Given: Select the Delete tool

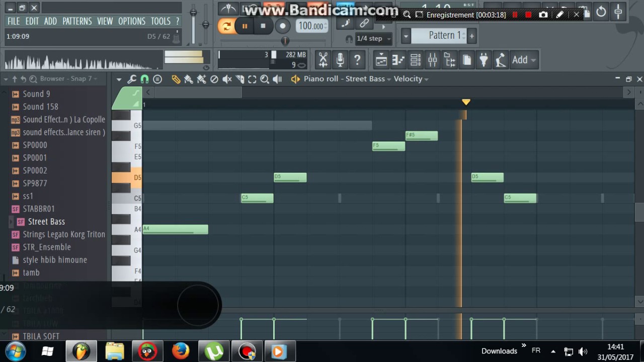Looking at the screenshot, I should click(214, 79).
